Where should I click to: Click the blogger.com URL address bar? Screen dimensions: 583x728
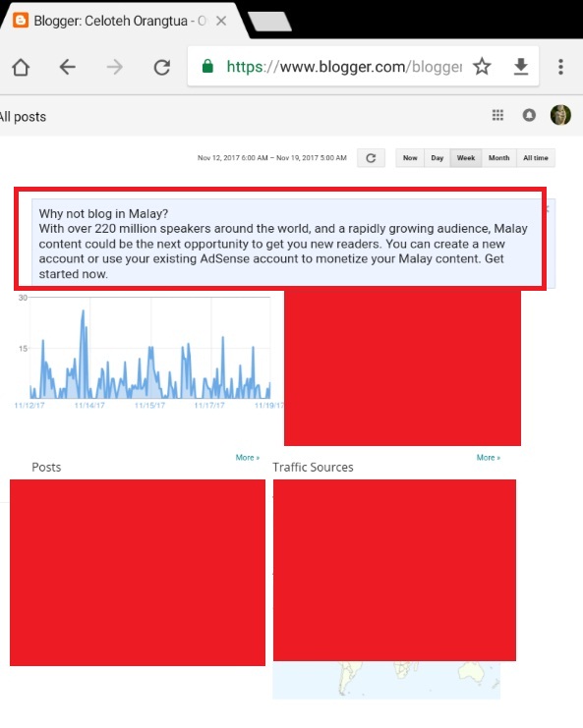point(344,67)
